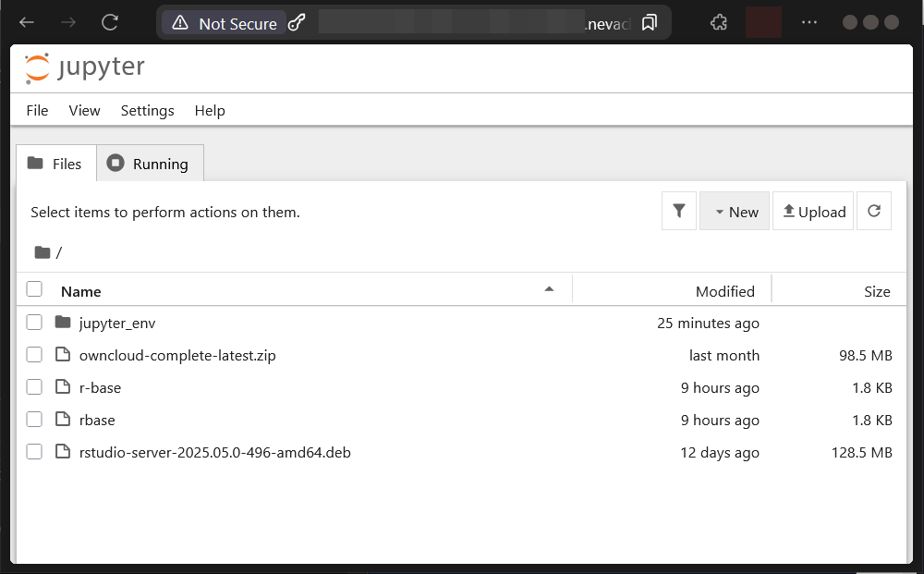Click the browser back arrow
Image resolution: width=924 pixels, height=574 pixels.
27,23
